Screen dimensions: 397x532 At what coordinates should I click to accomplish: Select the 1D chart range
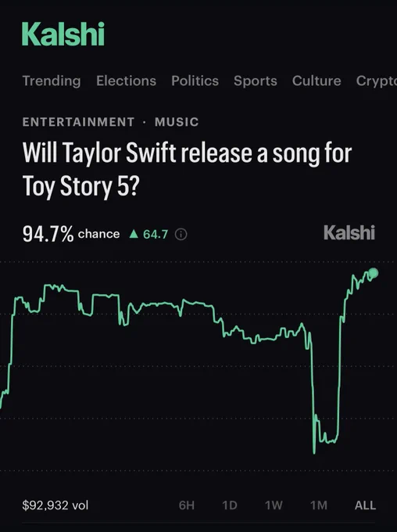[x=230, y=505]
